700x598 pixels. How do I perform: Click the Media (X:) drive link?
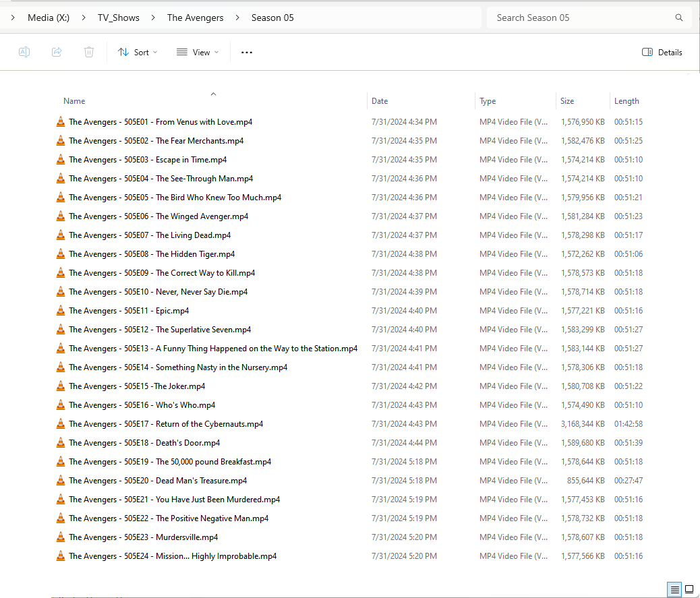pyautogui.click(x=48, y=18)
